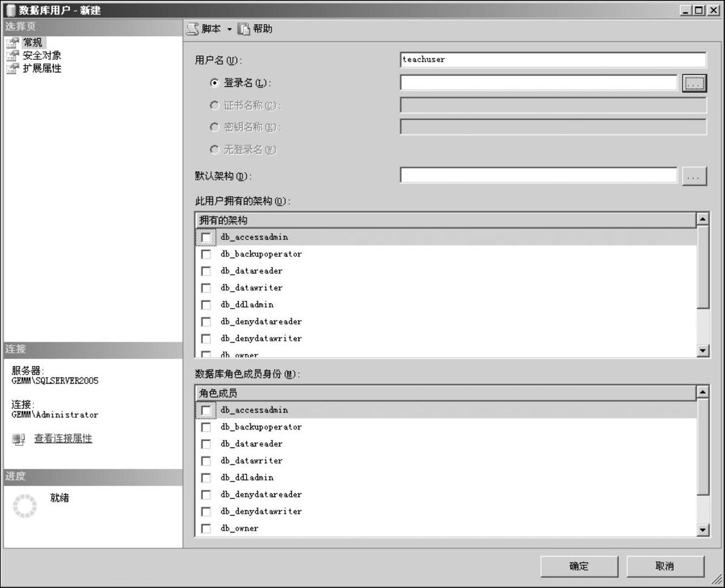Image resolution: width=725 pixels, height=588 pixels.
Task: Click scroll-up arrow of owned schemas list
Action: pyautogui.click(x=703, y=220)
